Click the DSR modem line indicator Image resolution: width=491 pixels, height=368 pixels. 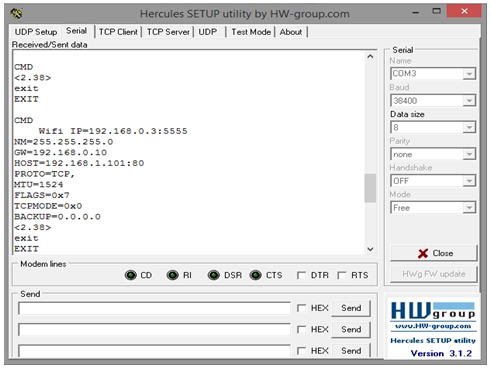coord(214,275)
